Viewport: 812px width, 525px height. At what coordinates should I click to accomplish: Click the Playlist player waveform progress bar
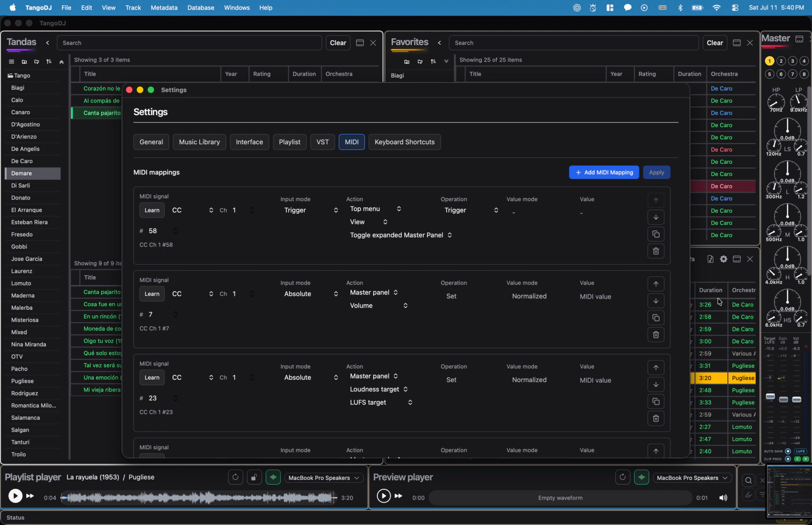[x=198, y=498]
